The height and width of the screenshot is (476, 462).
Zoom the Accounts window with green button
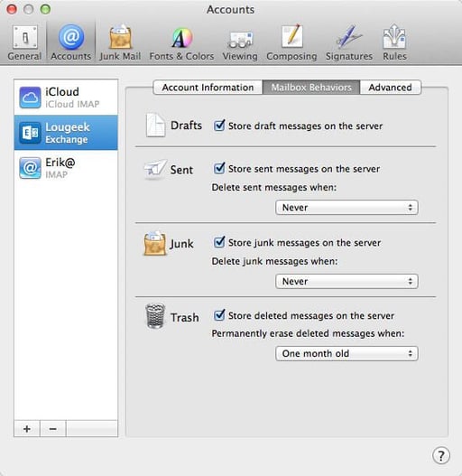45,9
